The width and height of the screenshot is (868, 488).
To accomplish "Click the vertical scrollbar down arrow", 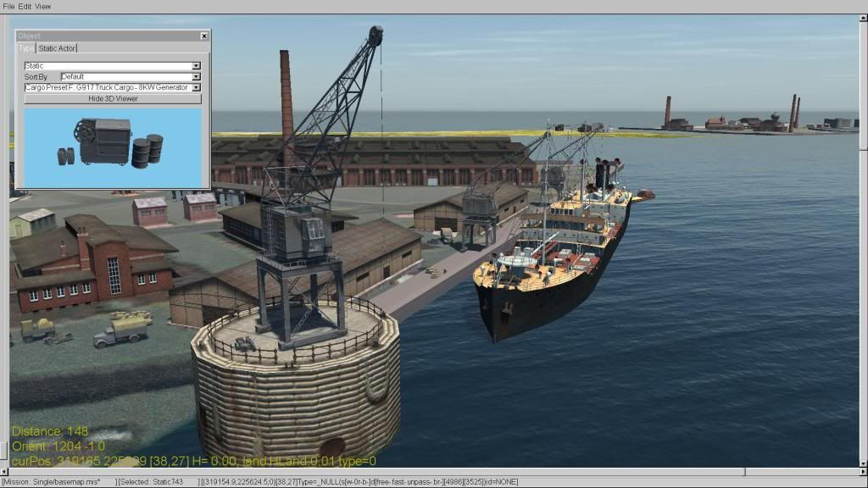I will click(x=863, y=463).
